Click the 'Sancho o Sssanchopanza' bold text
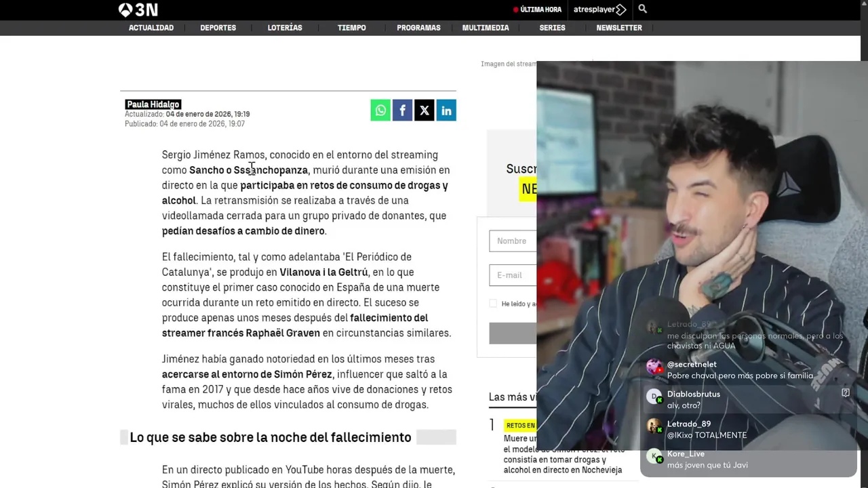This screenshot has height=488, width=868. 248,170
